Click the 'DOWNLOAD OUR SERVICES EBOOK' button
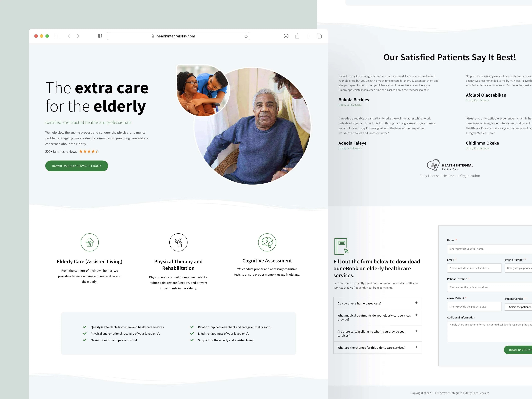The width and height of the screenshot is (532, 399). click(77, 166)
